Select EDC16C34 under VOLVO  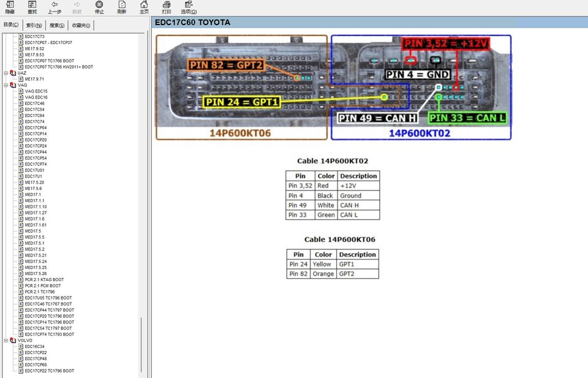tap(34, 346)
